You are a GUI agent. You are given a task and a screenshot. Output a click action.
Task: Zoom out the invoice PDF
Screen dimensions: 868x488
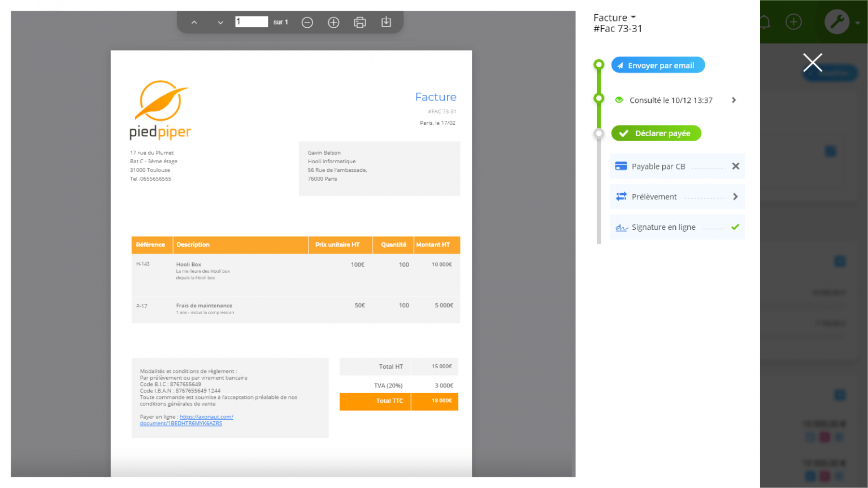(x=307, y=23)
